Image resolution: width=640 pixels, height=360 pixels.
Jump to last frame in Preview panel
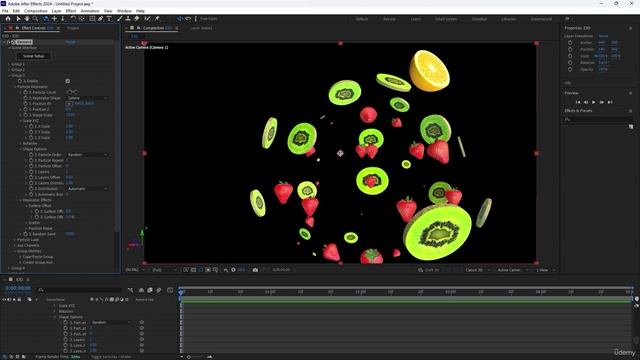coord(610,102)
